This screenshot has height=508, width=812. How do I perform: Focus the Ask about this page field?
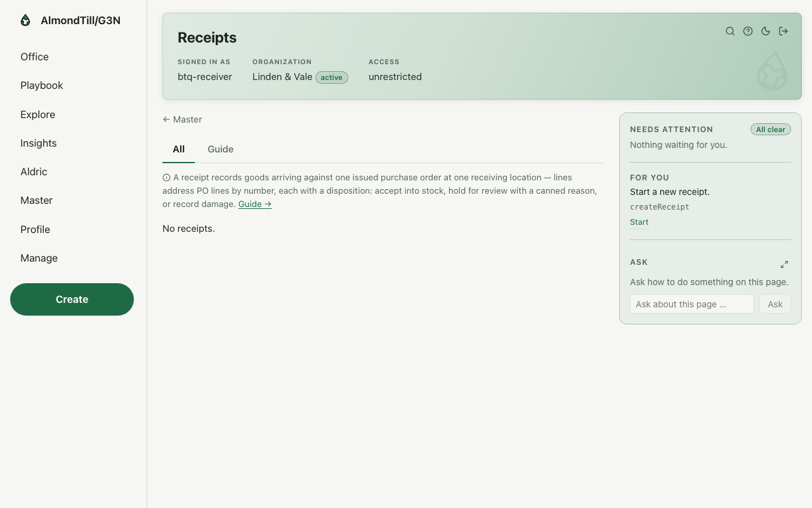point(691,304)
